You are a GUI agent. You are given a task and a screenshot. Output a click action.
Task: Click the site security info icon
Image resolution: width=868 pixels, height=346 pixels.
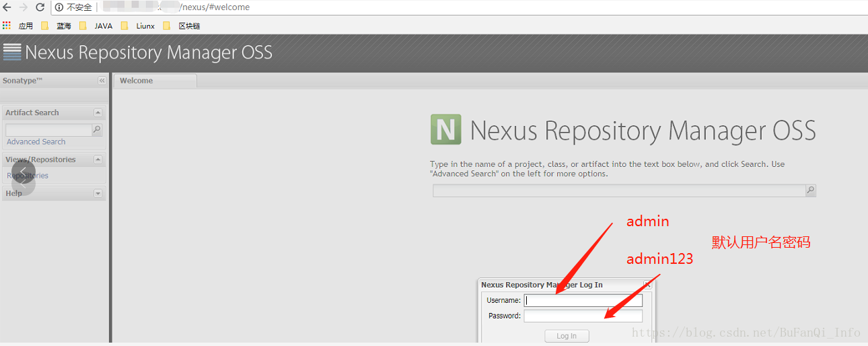59,7
